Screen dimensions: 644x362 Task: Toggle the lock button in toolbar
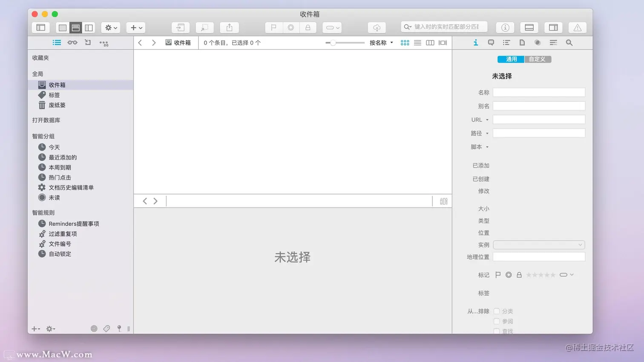pyautogui.click(x=308, y=28)
